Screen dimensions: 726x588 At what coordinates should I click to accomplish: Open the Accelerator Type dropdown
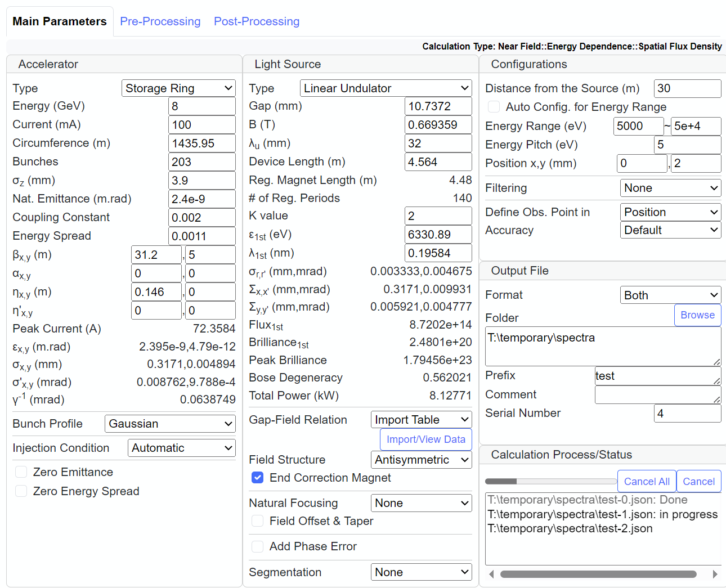178,88
